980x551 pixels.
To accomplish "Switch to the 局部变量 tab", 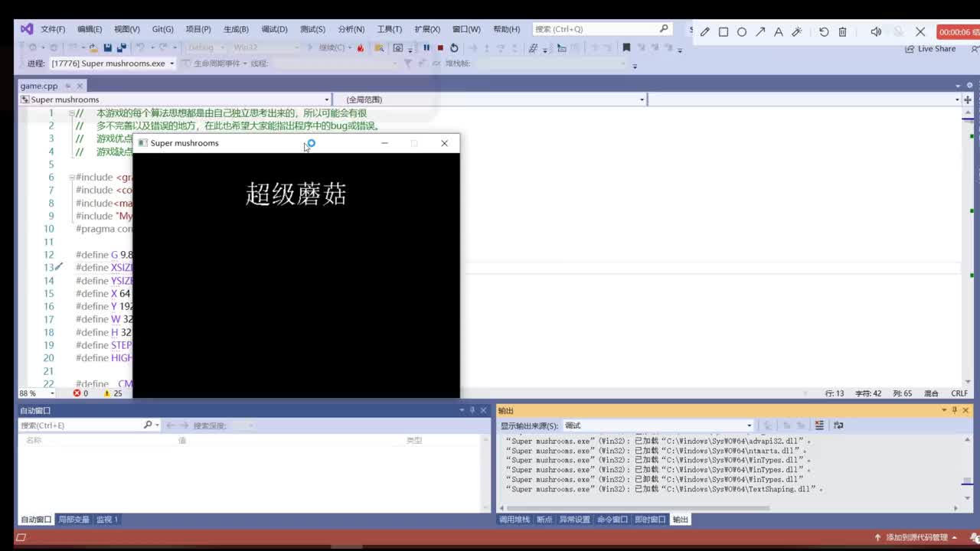I will pos(73,520).
